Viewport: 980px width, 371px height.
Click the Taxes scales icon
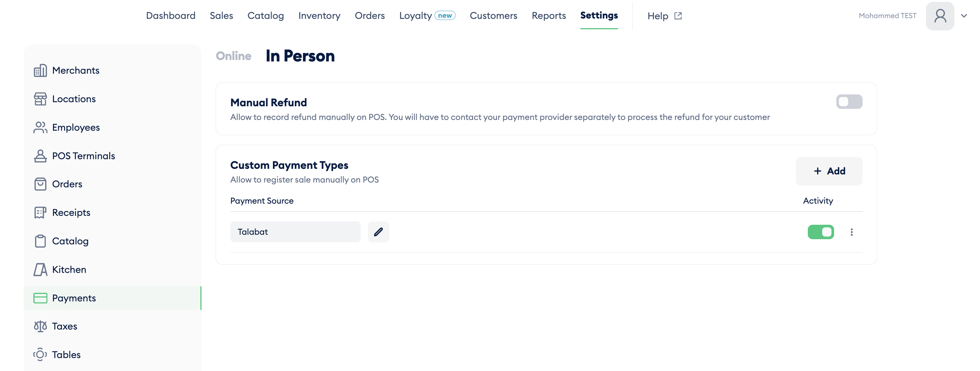(40, 327)
